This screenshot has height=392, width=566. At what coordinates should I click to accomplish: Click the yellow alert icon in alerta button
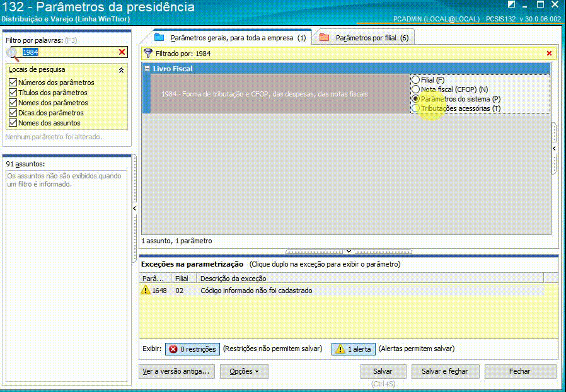tap(340, 349)
